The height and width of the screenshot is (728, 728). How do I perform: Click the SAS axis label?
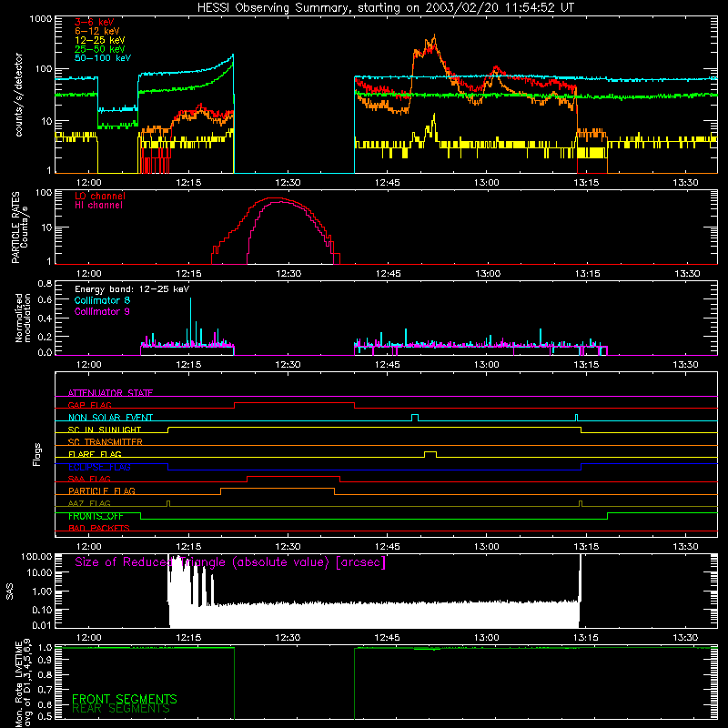click(10, 591)
